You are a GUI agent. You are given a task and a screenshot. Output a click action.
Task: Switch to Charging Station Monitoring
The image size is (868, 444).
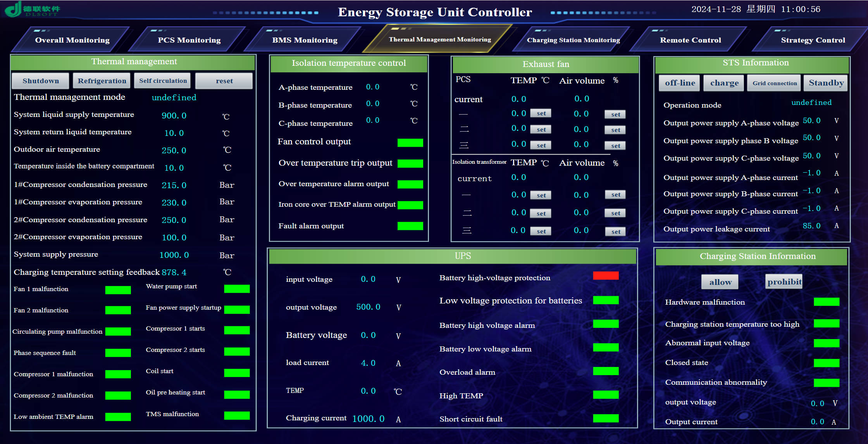(x=573, y=39)
